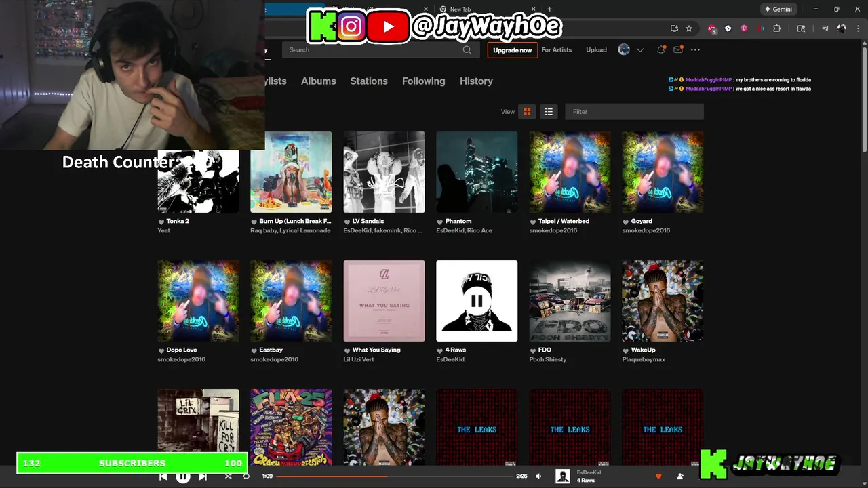Screen dimensions: 868x488
Task: Toggle like heart on Burn Up track
Action: click(254, 222)
